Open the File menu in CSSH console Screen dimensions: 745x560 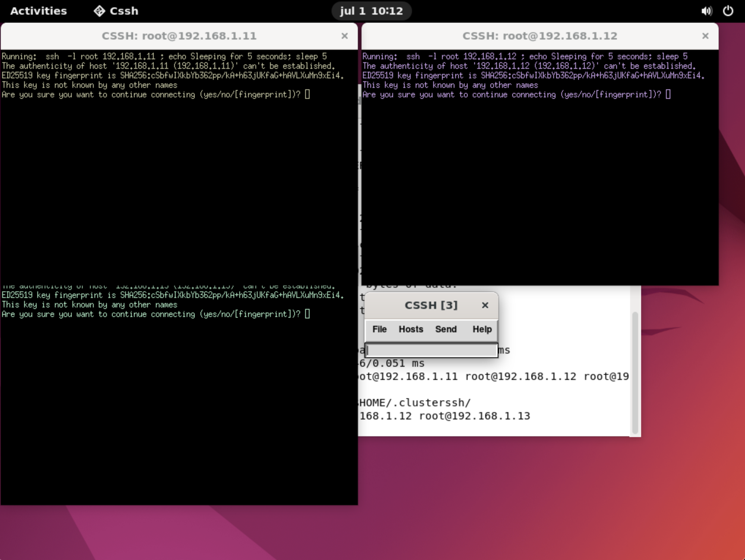(379, 329)
